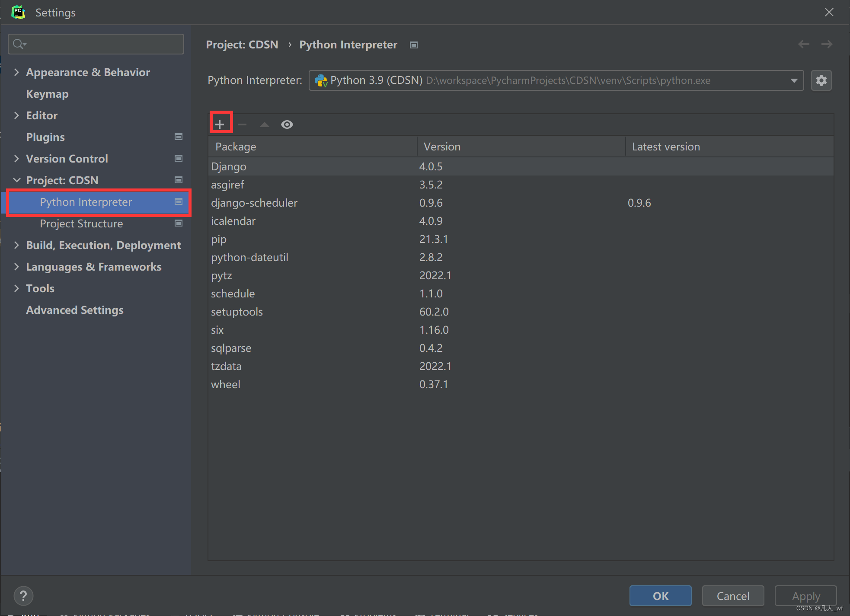This screenshot has width=850, height=616.
Task: Open the Keymap settings page
Action: [47, 94]
